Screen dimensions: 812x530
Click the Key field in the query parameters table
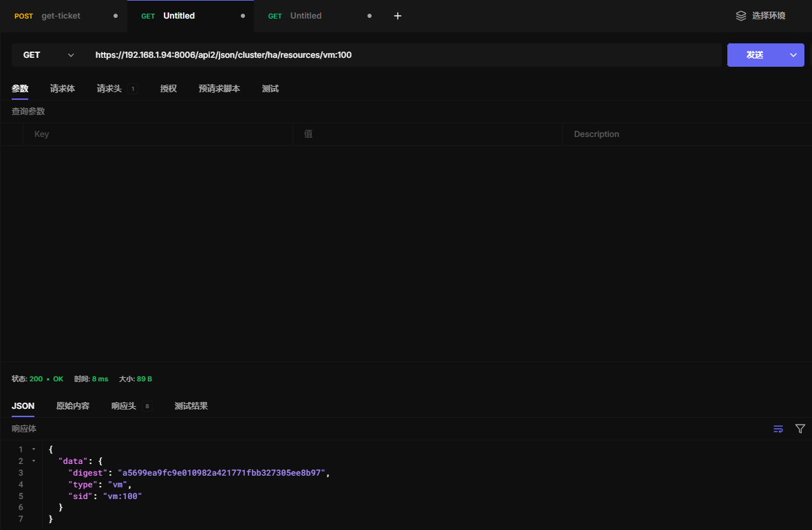tap(158, 134)
